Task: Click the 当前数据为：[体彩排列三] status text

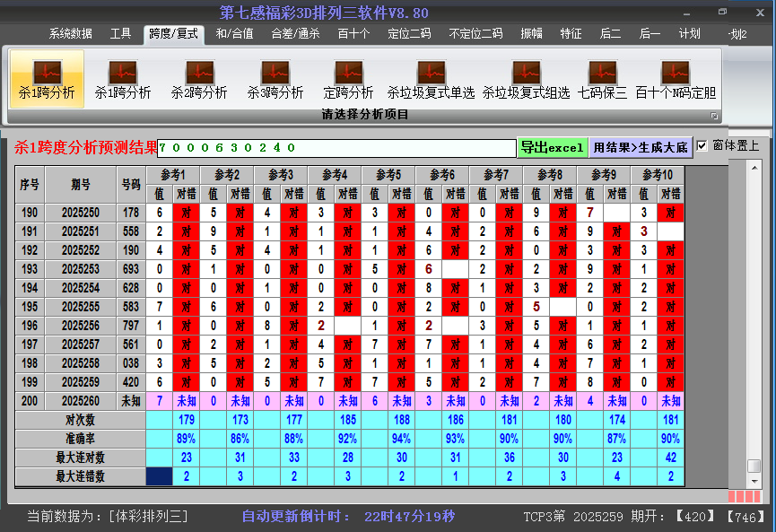Action: (x=108, y=517)
